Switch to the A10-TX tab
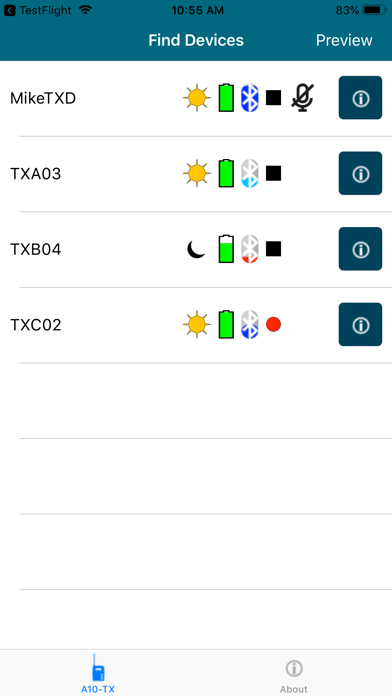Image resolution: width=392 pixels, height=696 pixels. 98,673
